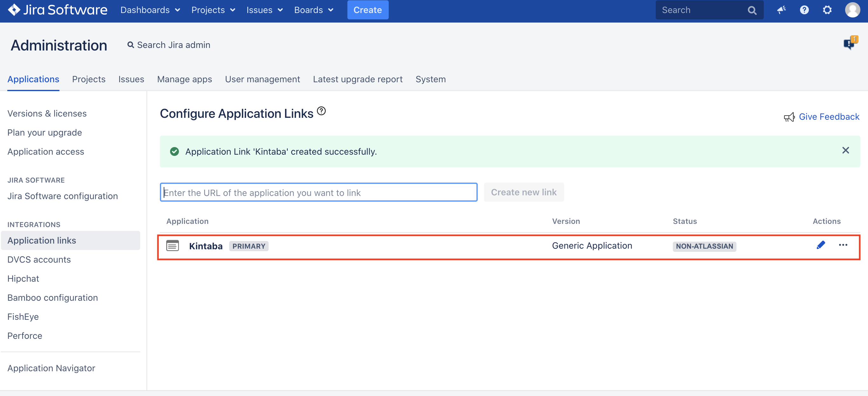
Task: Click the pencil edit icon for Kintaba
Action: [821, 245]
